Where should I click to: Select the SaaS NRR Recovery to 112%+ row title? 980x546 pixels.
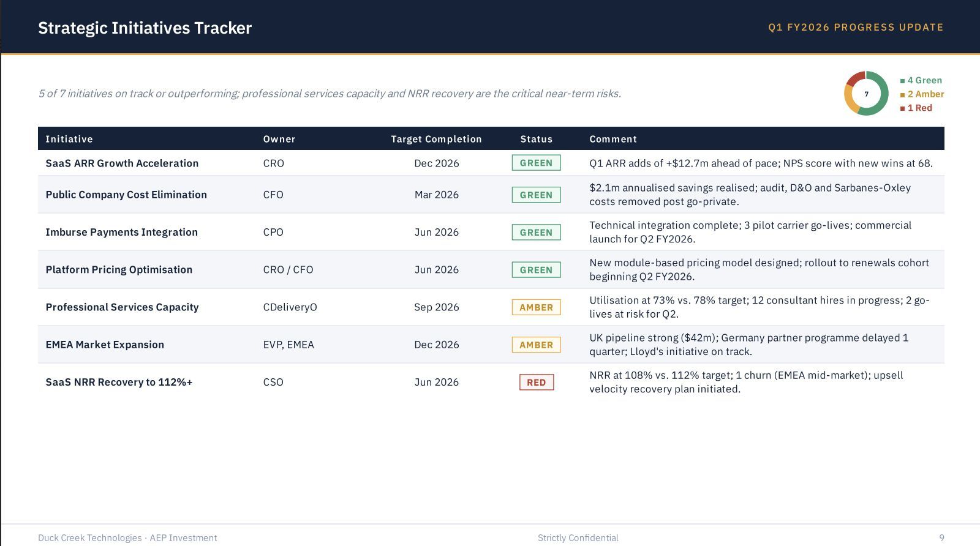[119, 382]
